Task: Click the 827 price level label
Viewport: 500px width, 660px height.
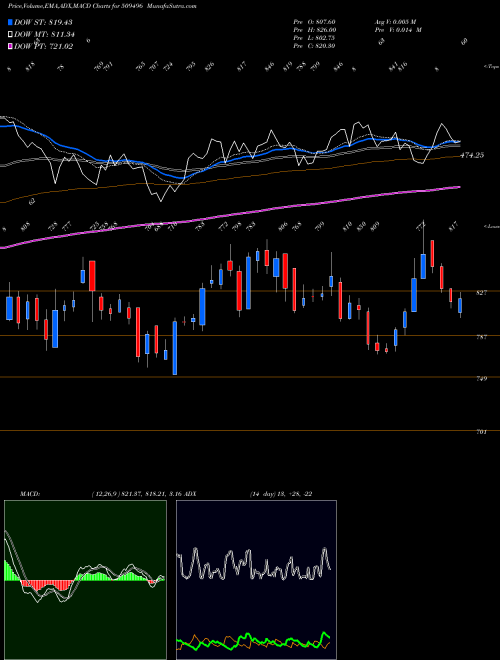Action: (x=481, y=293)
